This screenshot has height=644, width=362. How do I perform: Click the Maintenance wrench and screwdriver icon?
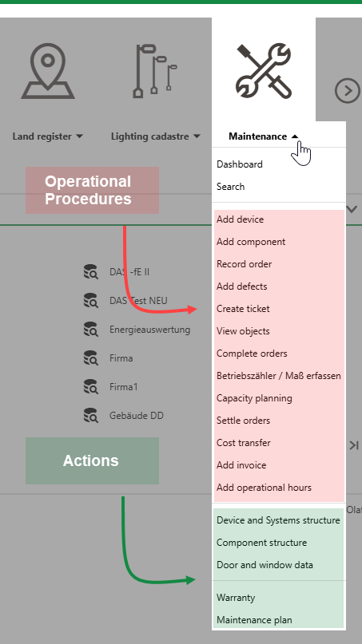pos(264,71)
